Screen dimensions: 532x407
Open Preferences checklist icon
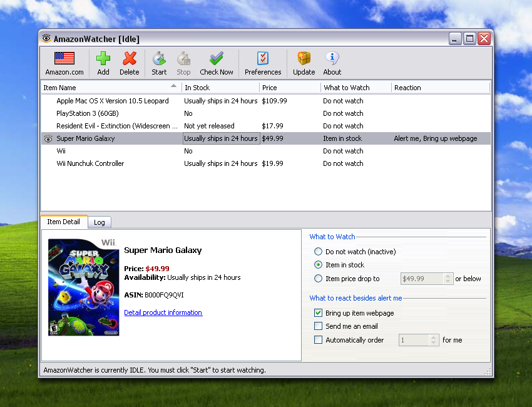263,58
